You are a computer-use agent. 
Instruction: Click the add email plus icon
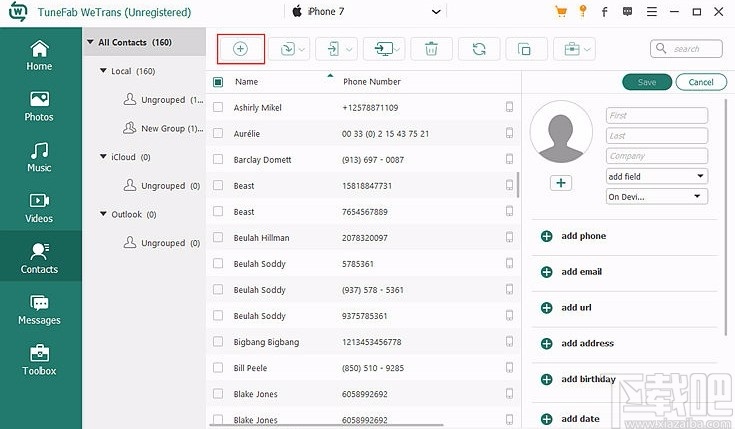pos(547,272)
